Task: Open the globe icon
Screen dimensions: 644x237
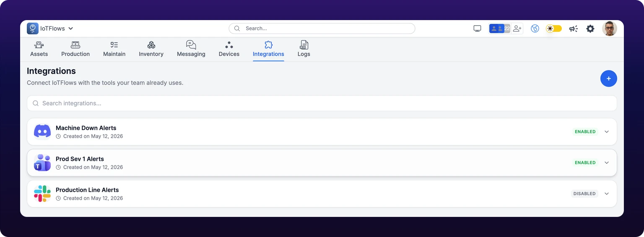Action: (x=535, y=28)
